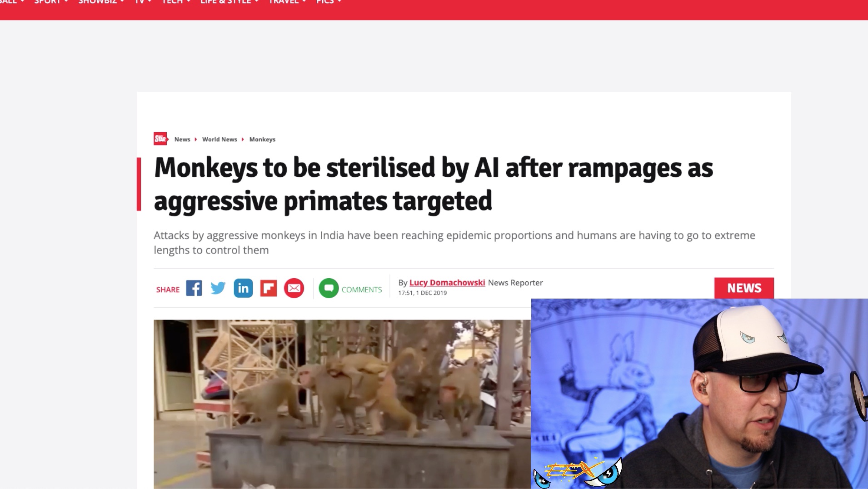The height and width of the screenshot is (489, 868).
Task: Open author Lucy Domachowski's page
Action: tap(447, 283)
